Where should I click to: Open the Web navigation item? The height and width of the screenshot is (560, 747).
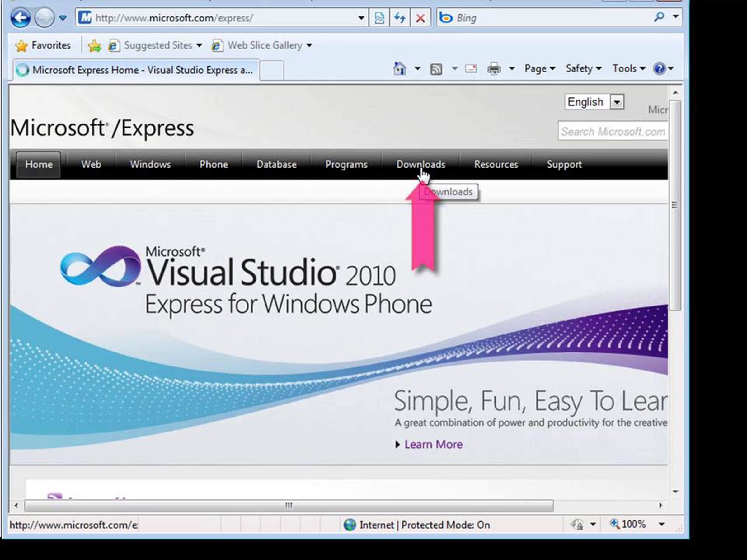point(91,164)
